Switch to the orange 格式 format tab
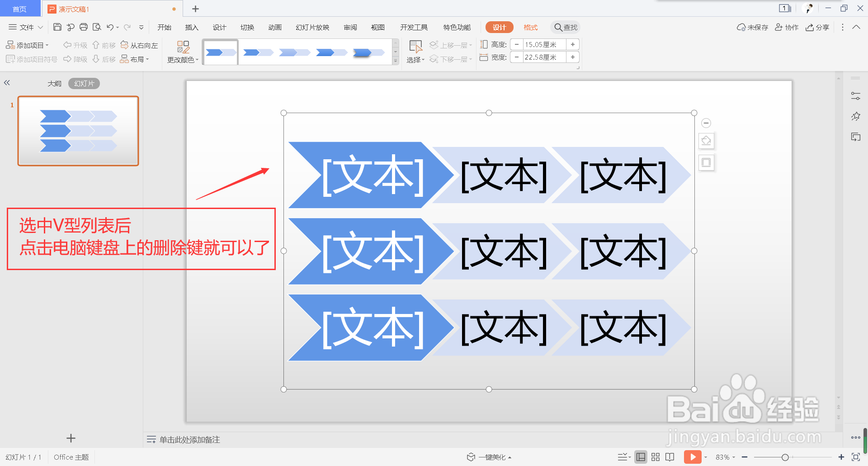 [531, 27]
